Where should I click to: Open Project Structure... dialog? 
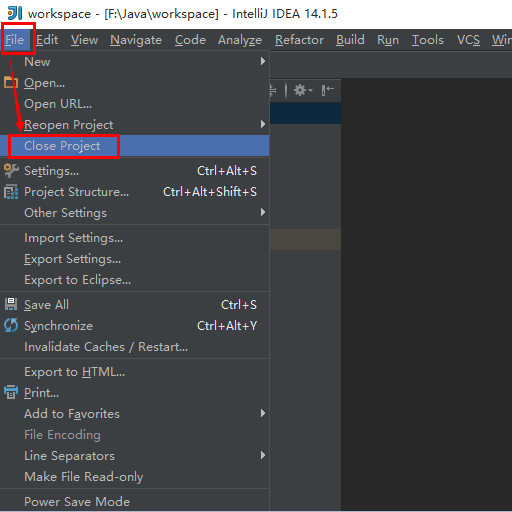[x=135, y=192]
